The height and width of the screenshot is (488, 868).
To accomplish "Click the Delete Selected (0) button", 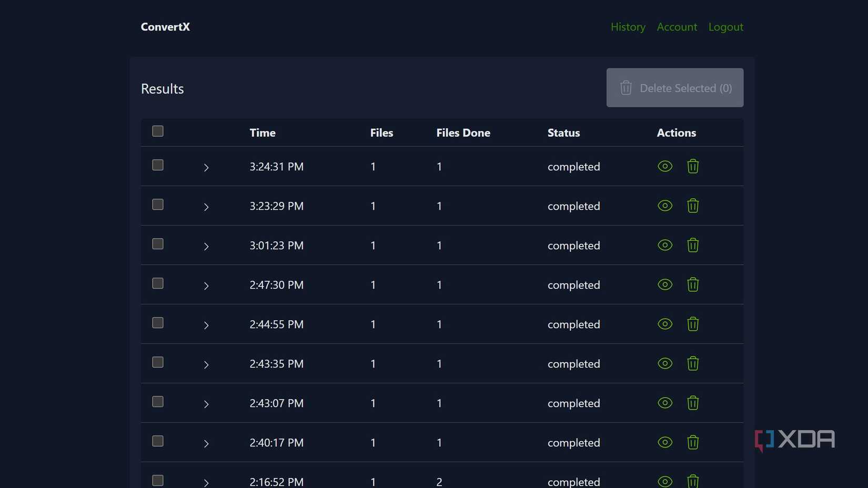I will (675, 88).
